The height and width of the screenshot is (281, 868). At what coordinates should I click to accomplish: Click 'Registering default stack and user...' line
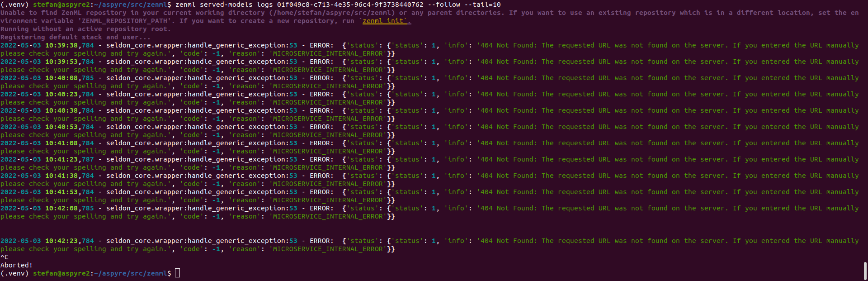point(75,37)
